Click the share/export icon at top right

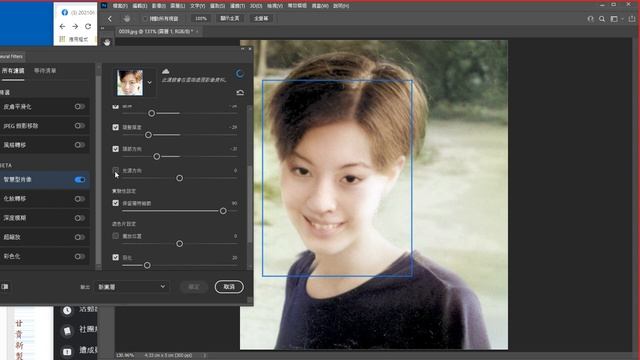[x=632, y=19]
